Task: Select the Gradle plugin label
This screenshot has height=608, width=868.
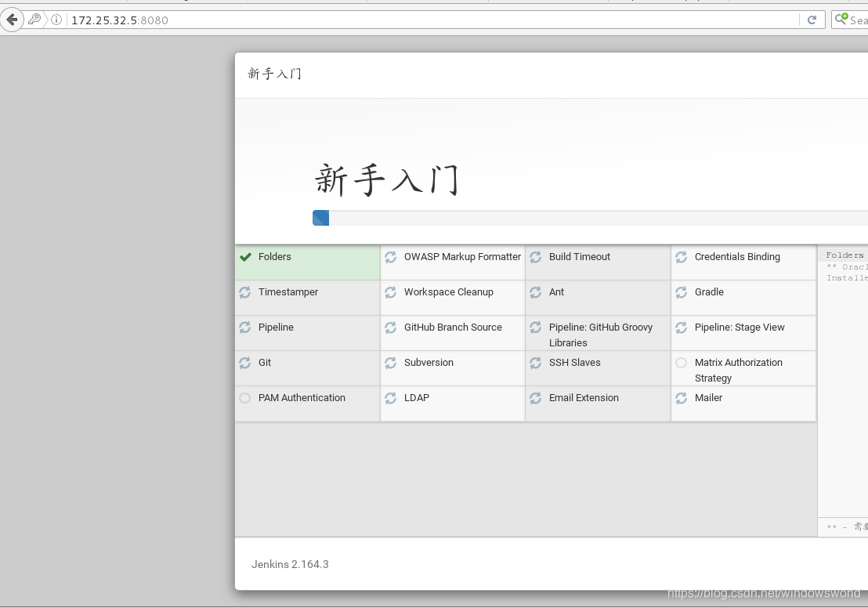Action: click(x=709, y=292)
